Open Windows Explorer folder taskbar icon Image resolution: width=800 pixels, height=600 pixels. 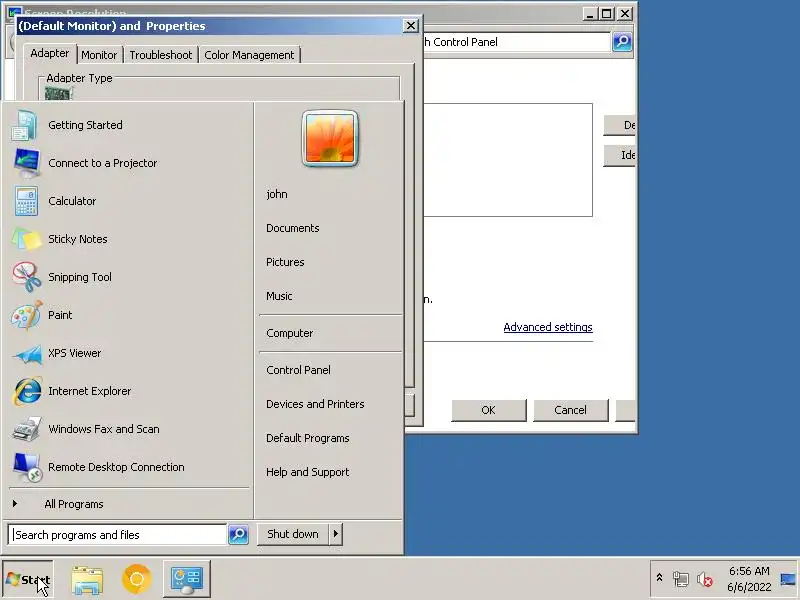point(87,579)
